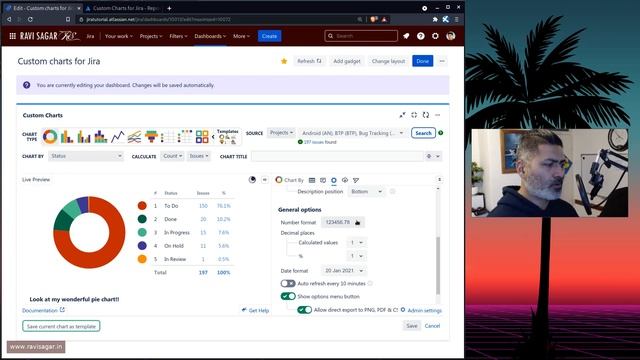Open the Filters menu
Image resolution: width=640 pixels, height=360 pixels.
[x=178, y=36]
